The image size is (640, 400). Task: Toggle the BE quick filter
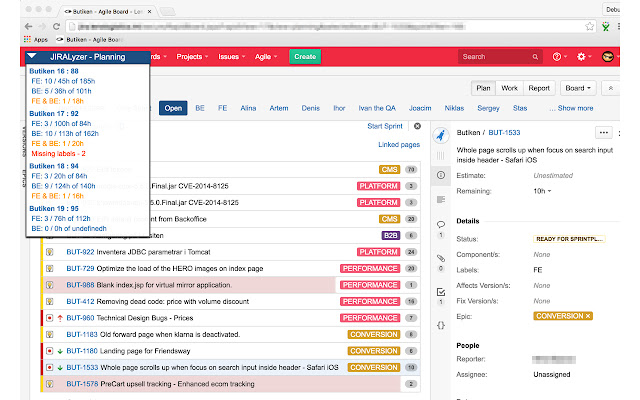pos(200,108)
